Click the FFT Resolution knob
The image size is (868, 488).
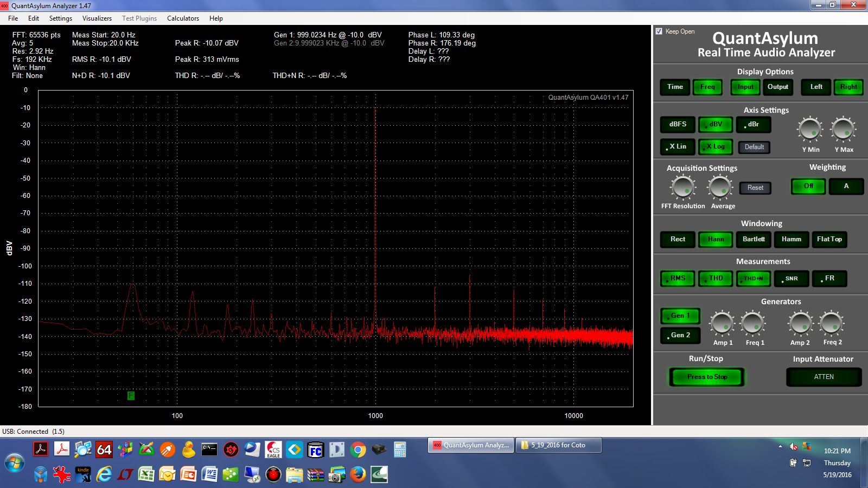(x=683, y=188)
